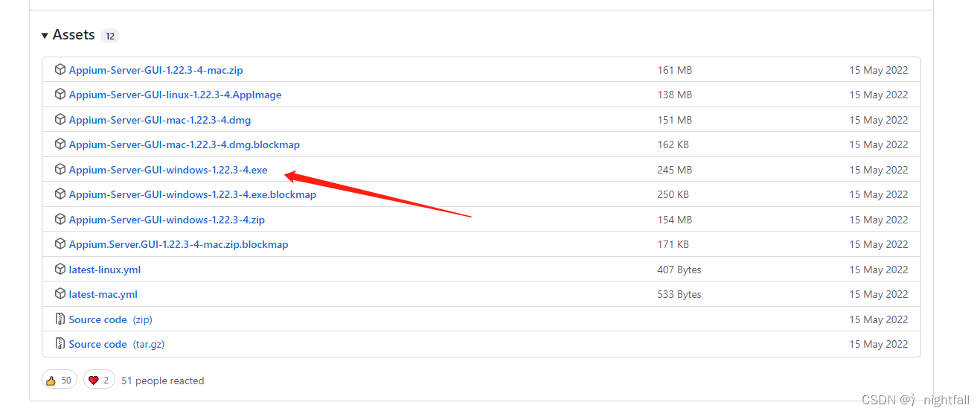Open Appium-Server-GUI-mac-1.22.3-4.dmg.blockmap link

coord(185,144)
